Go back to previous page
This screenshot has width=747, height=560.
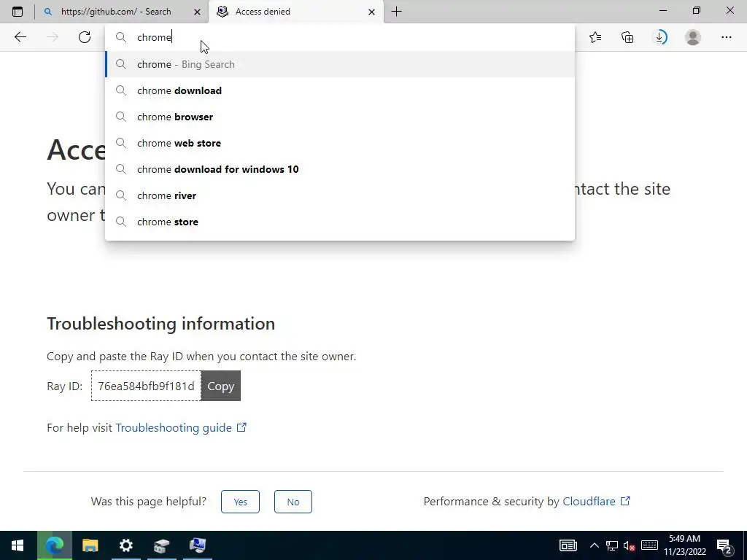20,37
